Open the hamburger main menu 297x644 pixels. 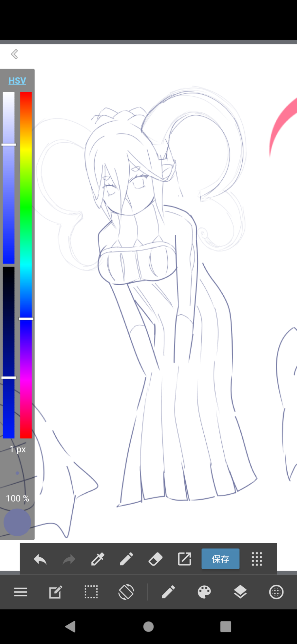(x=21, y=592)
